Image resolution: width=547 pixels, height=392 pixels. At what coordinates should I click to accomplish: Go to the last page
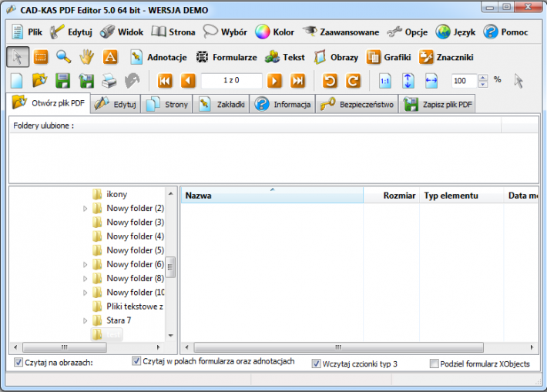click(297, 81)
